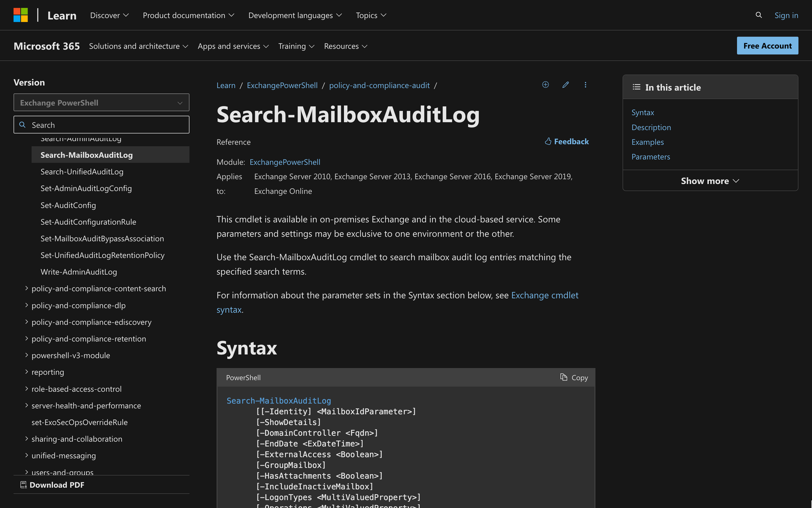The width and height of the screenshot is (812, 508).
Task: Select Search-UnifiedAuditLog in sidebar
Action: point(82,171)
